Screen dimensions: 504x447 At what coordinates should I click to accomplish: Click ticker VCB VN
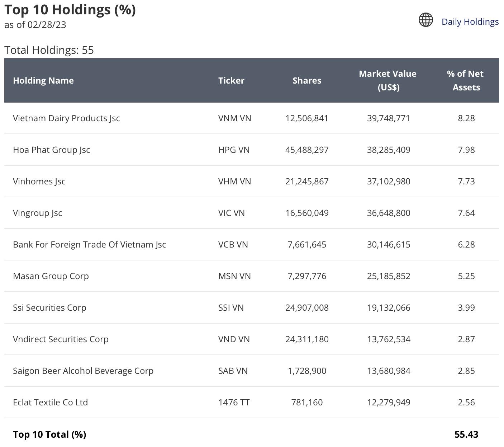(233, 244)
